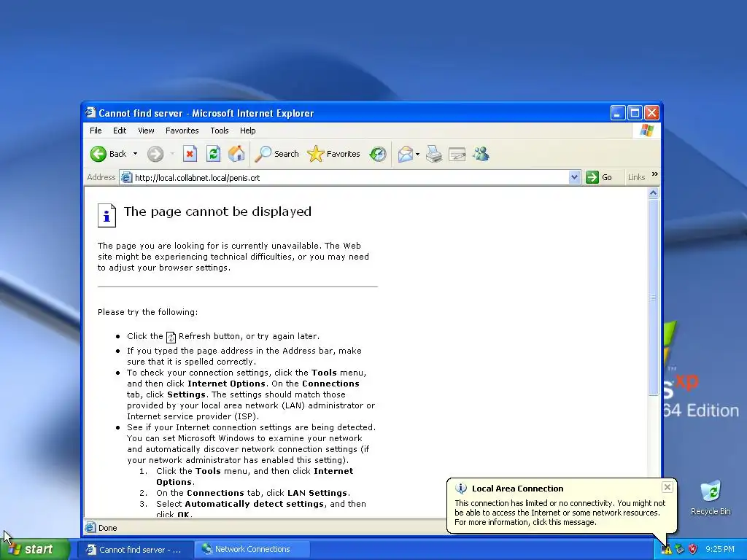Click the Links toolbar label
This screenshot has width=747, height=560.
point(636,177)
